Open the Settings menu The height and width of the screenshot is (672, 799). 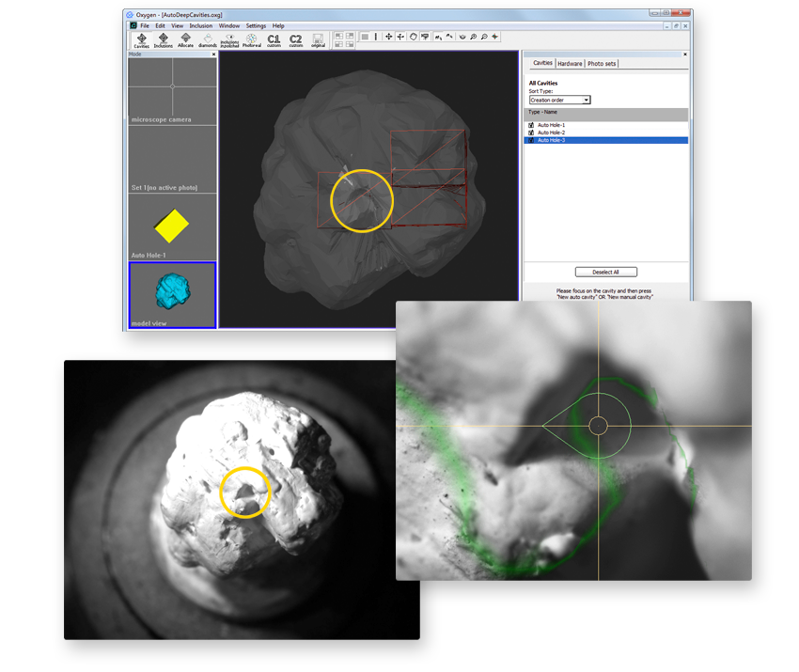(256, 25)
